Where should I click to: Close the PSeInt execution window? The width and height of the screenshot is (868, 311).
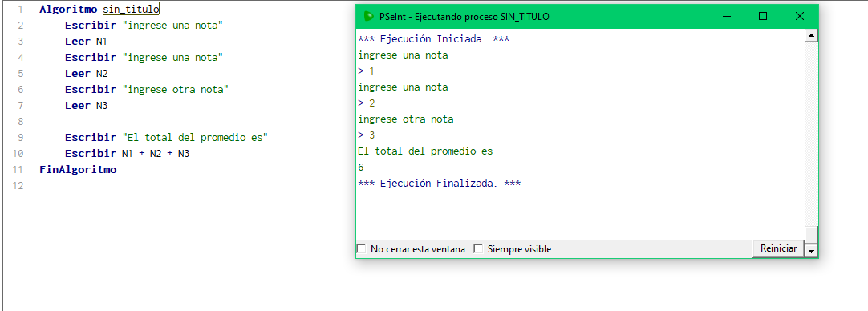tap(799, 17)
